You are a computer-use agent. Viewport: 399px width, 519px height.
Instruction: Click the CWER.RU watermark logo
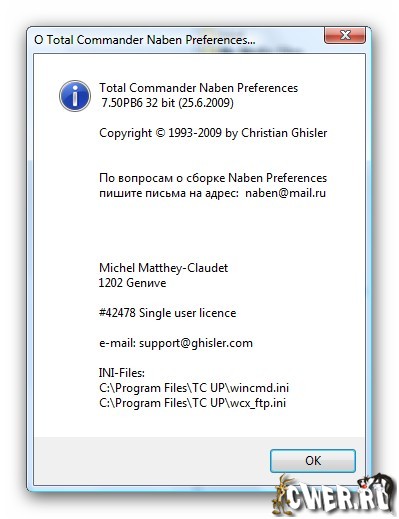coord(333,496)
